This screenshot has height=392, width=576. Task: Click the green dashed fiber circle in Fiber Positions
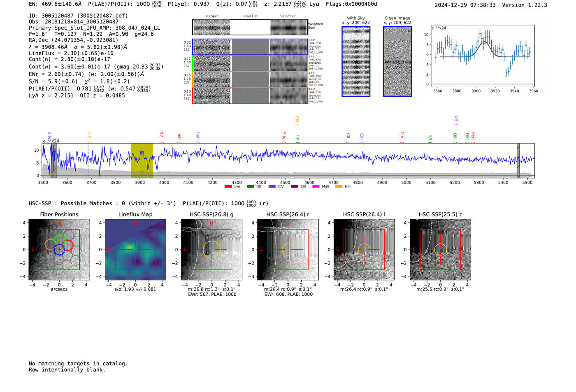point(60,240)
